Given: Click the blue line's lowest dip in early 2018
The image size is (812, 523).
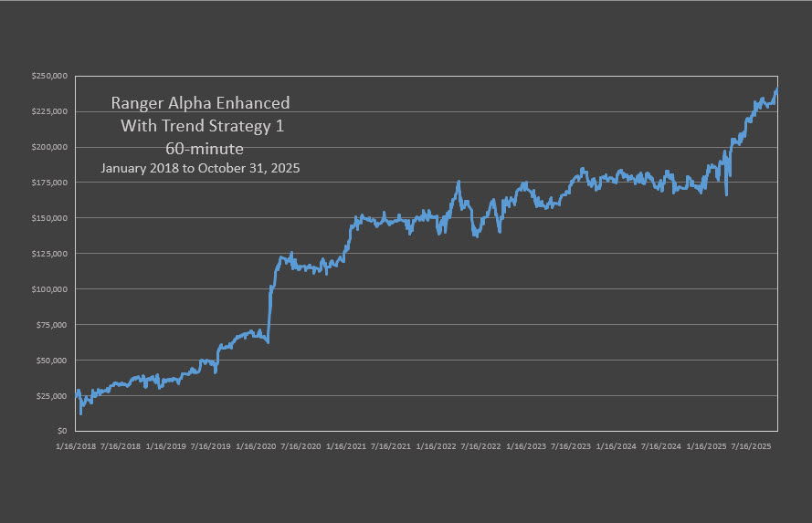Looking at the screenshot, I should pyautogui.click(x=81, y=413).
